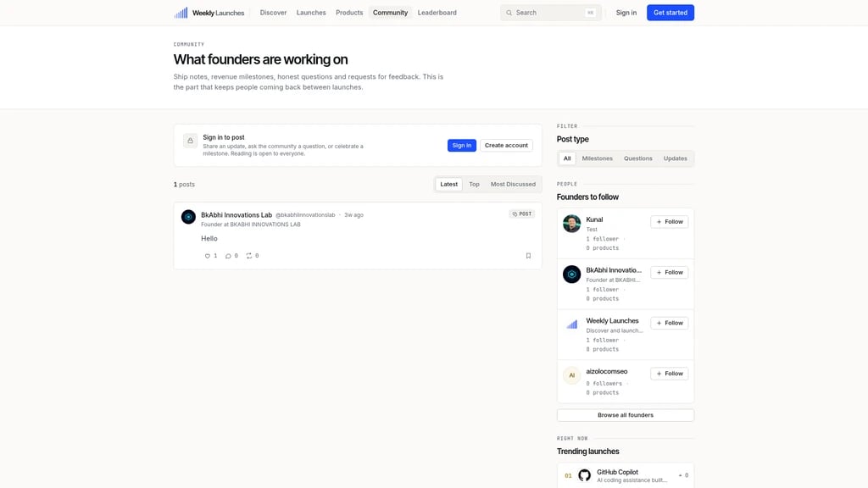Upvote GitHub Copilot launch
868x488 pixels.
coord(684,475)
